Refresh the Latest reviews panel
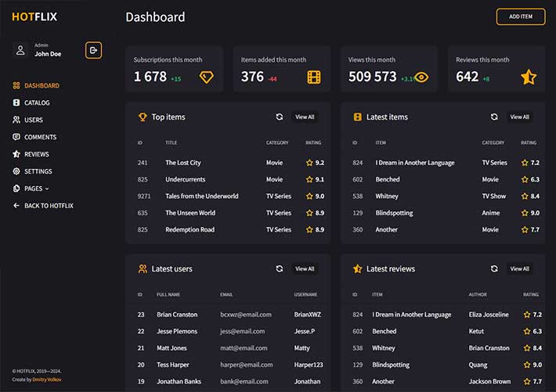The image size is (556, 392). tap(494, 269)
